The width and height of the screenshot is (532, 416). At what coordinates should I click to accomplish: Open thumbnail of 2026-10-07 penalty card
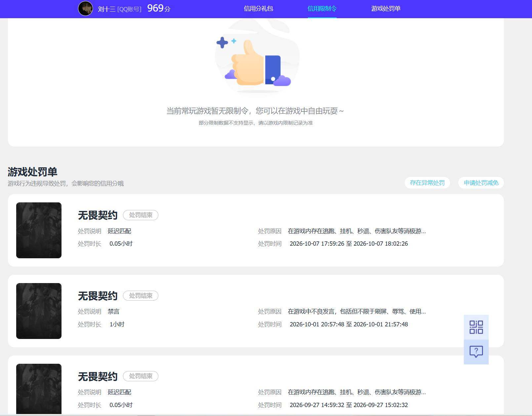[x=39, y=230]
